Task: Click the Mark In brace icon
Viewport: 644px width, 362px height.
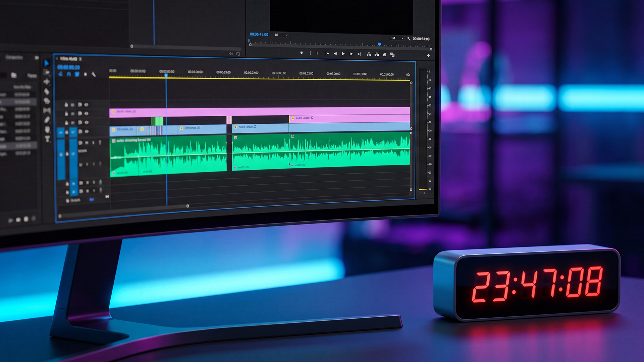Action: point(310,53)
